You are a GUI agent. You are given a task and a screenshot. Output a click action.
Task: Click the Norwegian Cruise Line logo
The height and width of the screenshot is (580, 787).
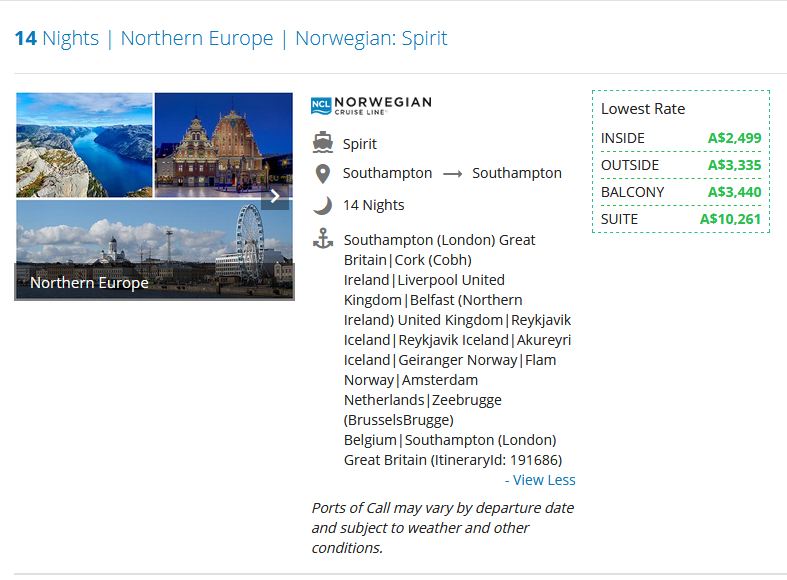coord(371,105)
